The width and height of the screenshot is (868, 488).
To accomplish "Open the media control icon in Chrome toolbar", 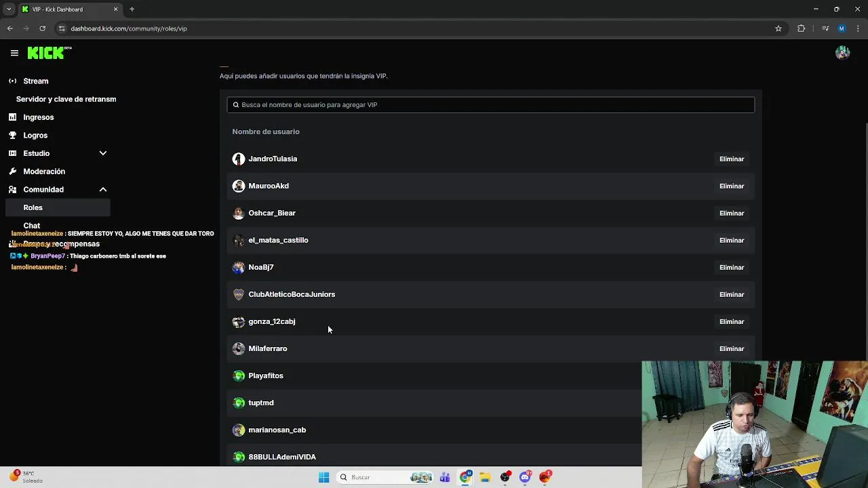I will (x=825, y=28).
